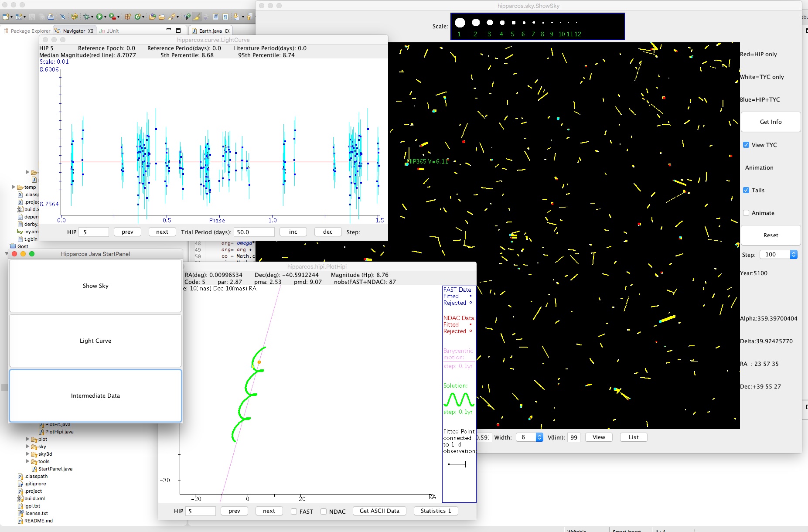Open the Width selector dropdown
The height and width of the screenshot is (532, 808).
(x=539, y=437)
